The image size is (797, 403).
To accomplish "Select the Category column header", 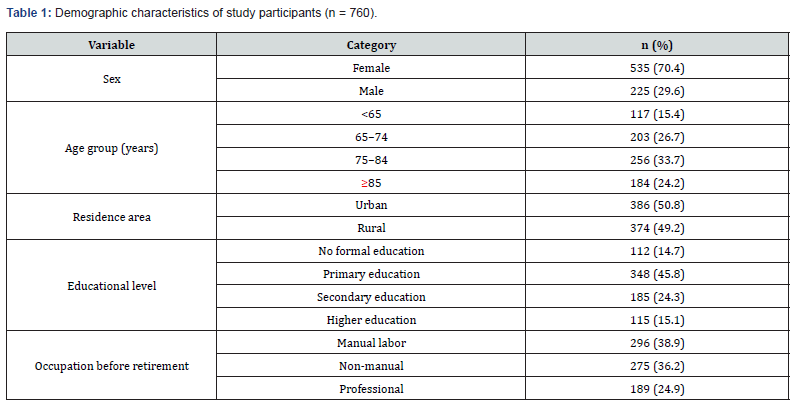I will coord(371,45).
